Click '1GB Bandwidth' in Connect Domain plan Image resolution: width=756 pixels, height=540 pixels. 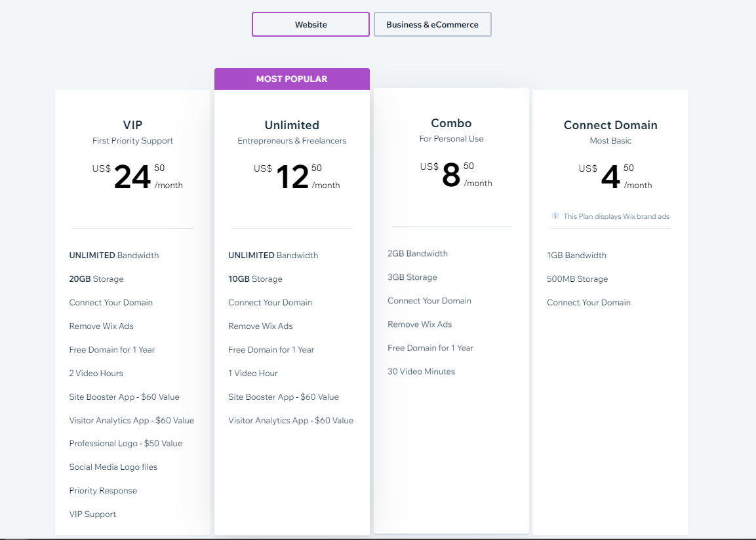click(x=576, y=256)
